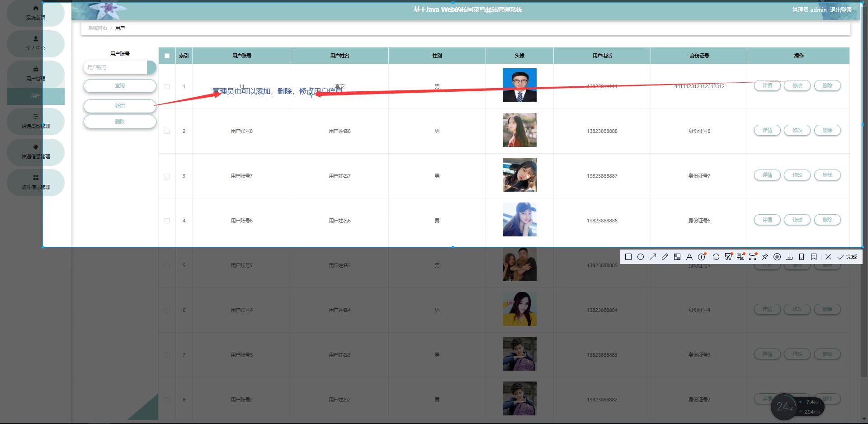Expand the 用户管理 sidebar menu
The height and width of the screenshot is (424, 868).
36,74
